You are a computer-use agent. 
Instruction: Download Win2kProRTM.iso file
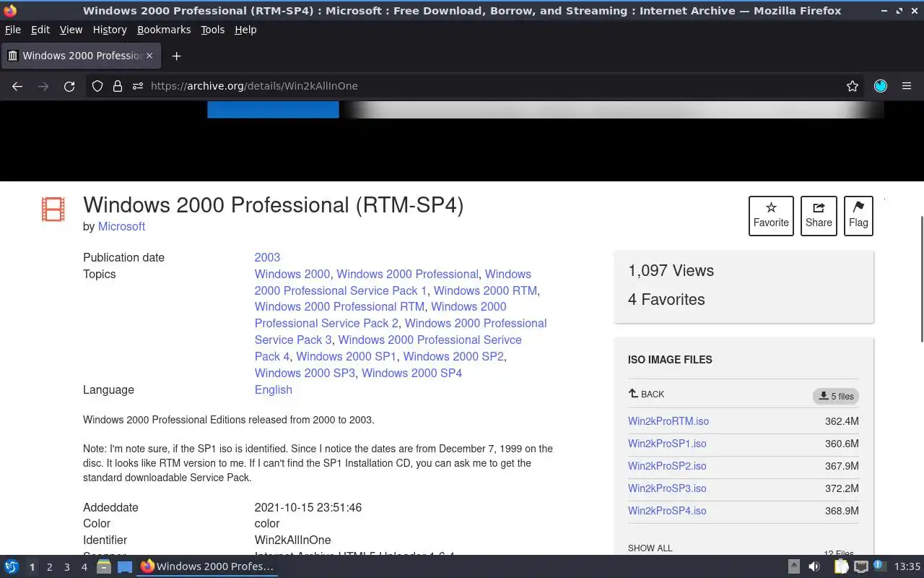click(x=668, y=421)
